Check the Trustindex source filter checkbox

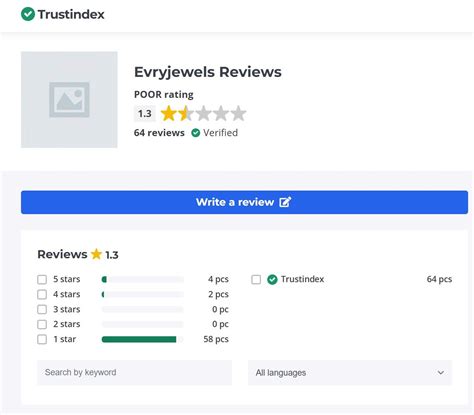(x=256, y=279)
